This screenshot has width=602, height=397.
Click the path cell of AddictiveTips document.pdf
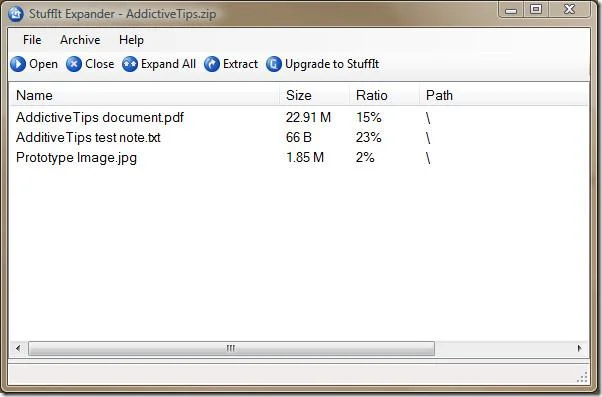428,118
